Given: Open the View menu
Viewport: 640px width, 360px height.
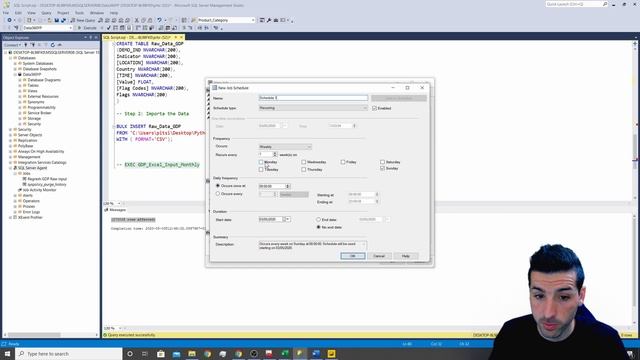Looking at the screenshot, I should pyautogui.click(x=31, y=13).
